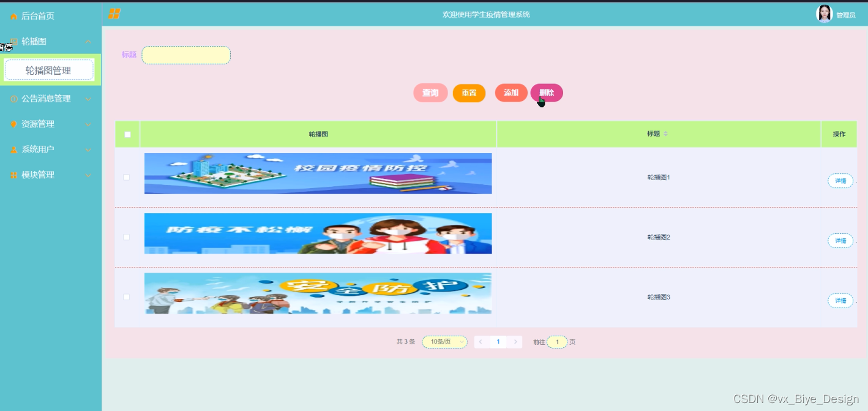Sort by 标题 column arrows
868x411 pixels.
(666, 134)
